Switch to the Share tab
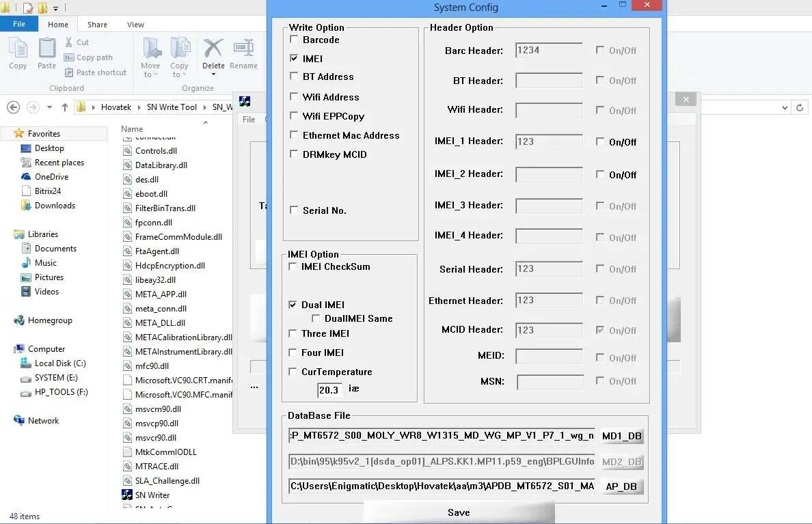 [96, 24]
